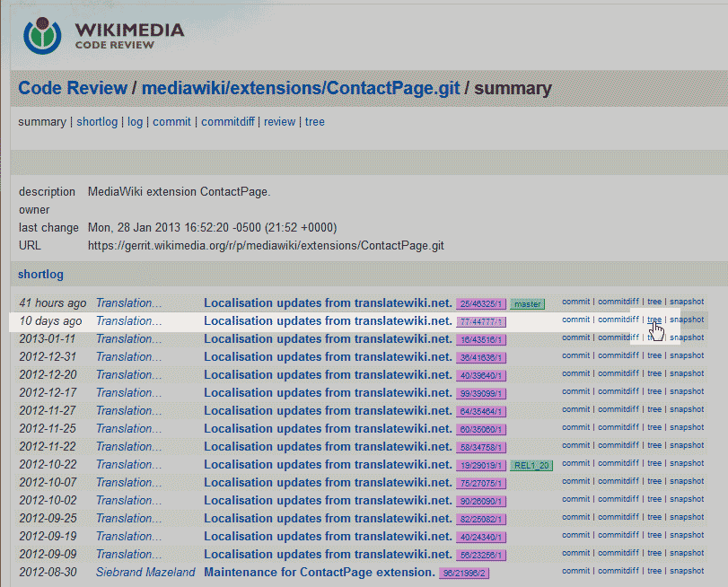Screen dimensions: 728x587
Task: Open commit link on 2012-12-17 row
Action: pos(575,391)
